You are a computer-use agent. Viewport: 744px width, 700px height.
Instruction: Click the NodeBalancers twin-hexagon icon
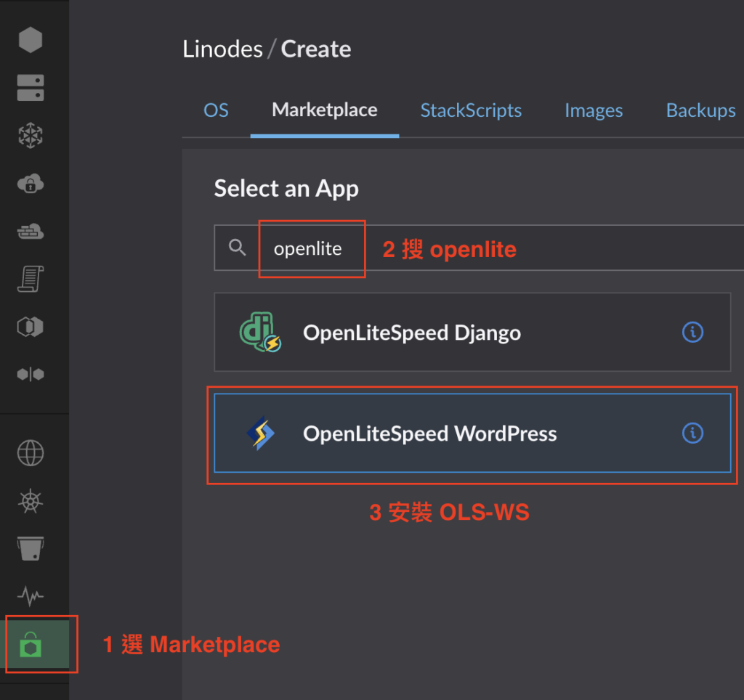31,374
